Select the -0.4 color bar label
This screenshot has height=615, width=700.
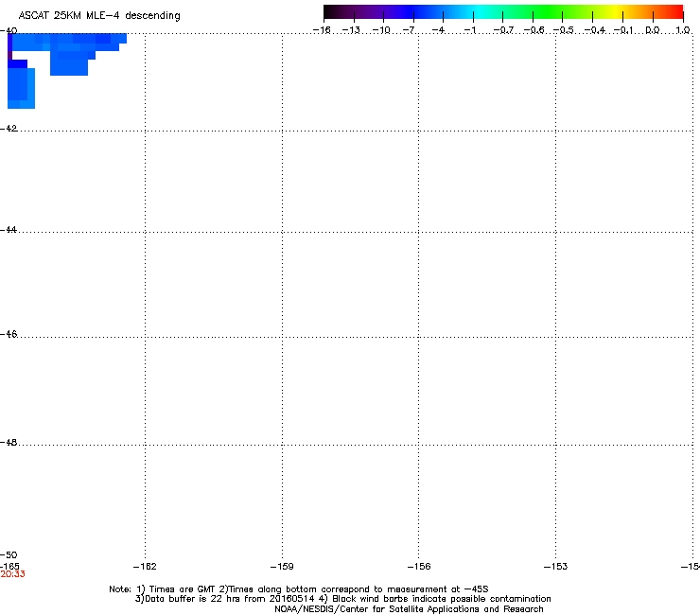point(595,30)
